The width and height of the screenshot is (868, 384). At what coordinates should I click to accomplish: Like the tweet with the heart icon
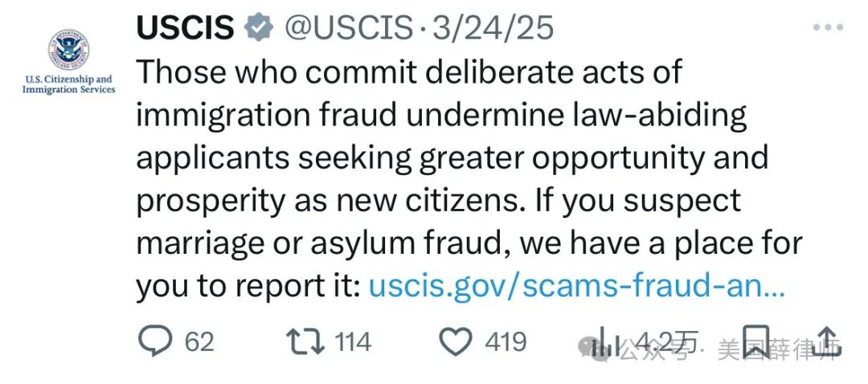tap(455, 341)
